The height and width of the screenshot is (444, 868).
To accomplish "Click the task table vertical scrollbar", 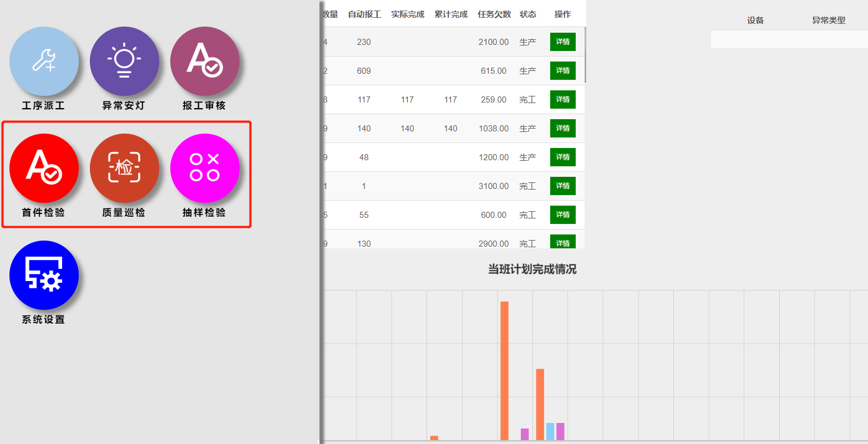I will tap(585, 55).
